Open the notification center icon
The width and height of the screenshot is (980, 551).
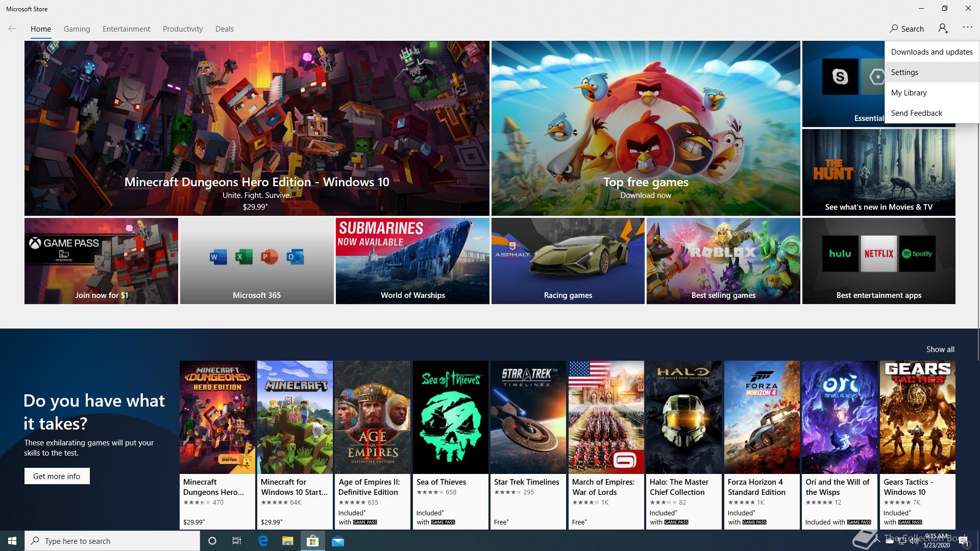tap(963, 541)
